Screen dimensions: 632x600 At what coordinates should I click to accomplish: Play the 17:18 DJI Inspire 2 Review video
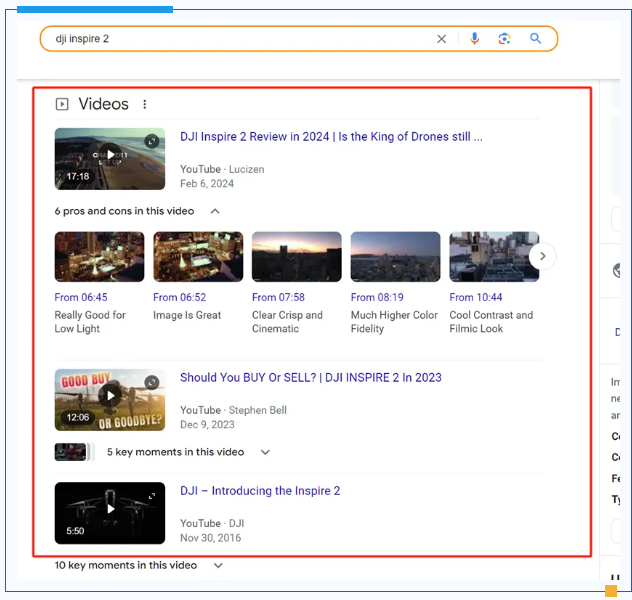(x=110, y=159)
